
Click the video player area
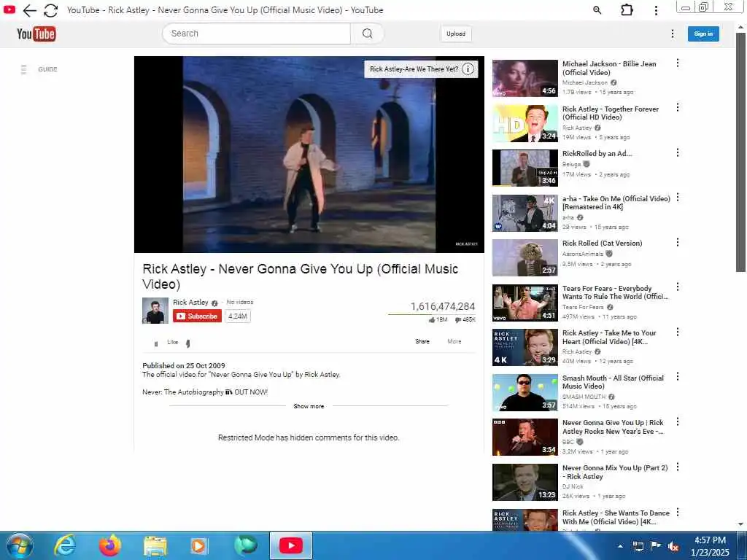click(309, 155)
